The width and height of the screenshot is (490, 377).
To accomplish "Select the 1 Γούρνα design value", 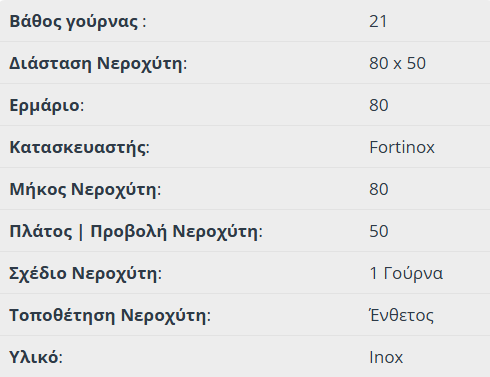I will pyautogui.click(x=406, y=274).
